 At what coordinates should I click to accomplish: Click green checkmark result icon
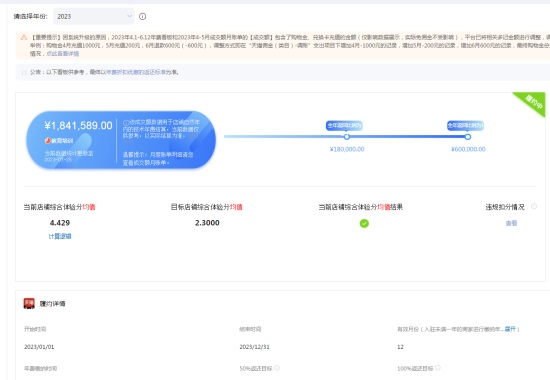pyautogui.click(x=364, y=224)
